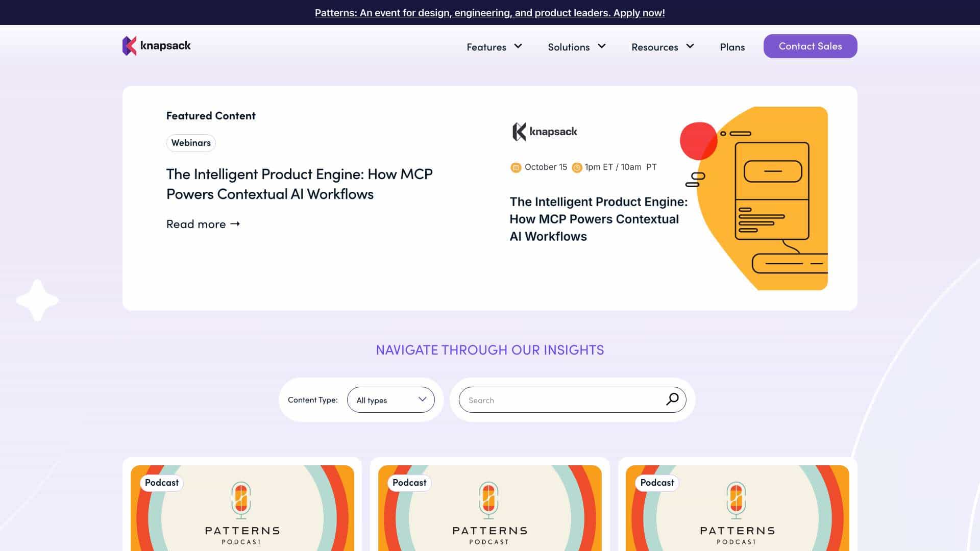Open the Resources navigation item
This screenshot has width=980, height=551.
coord(655,47)
